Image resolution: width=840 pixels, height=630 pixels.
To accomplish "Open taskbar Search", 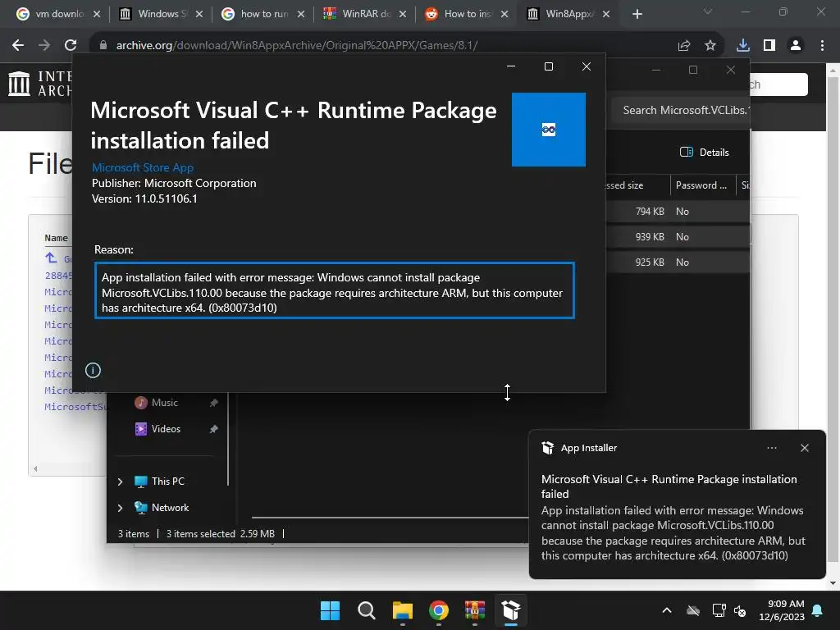I will pos(367,610).
